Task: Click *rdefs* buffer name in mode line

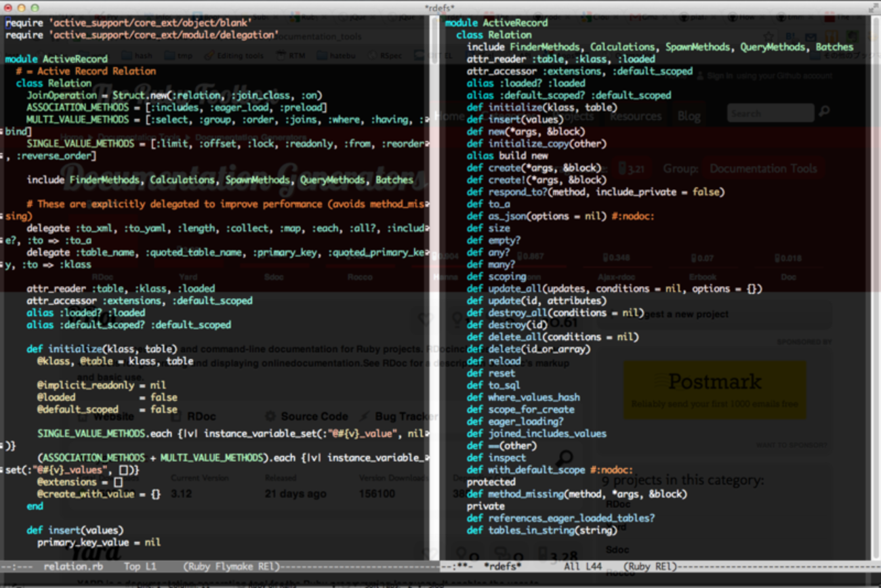Action: 502,566
